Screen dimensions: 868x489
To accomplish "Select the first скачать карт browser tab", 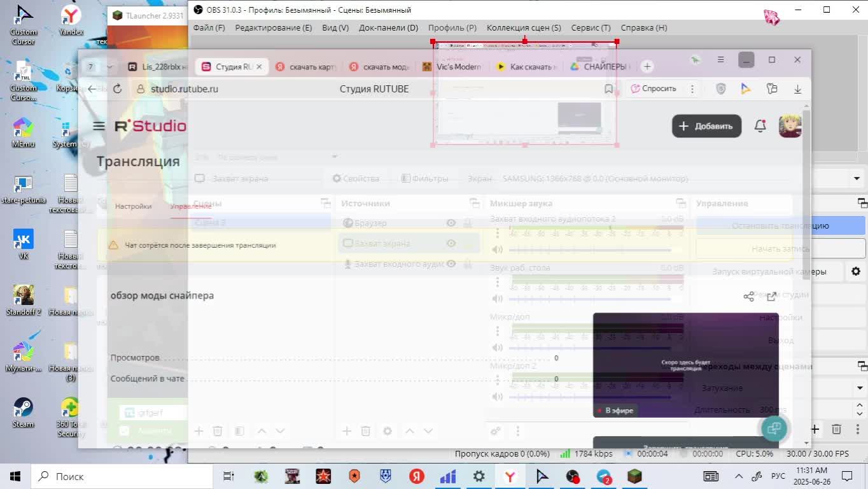I will coord(306,66).
